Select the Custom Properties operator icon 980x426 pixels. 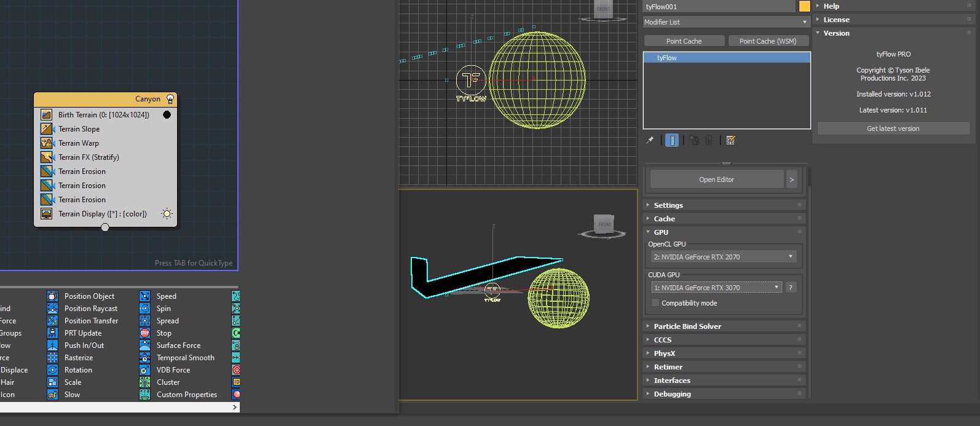click(x=145, y=395)
